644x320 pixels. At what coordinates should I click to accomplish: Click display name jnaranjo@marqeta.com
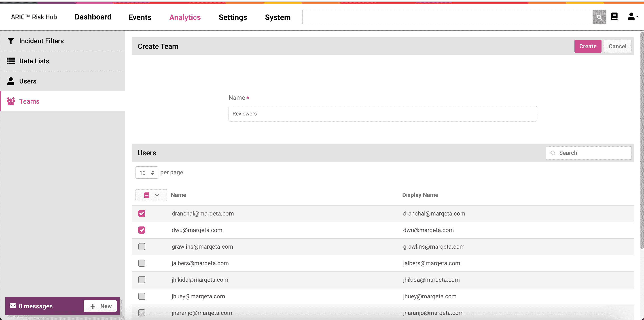(x=433, y=313)
